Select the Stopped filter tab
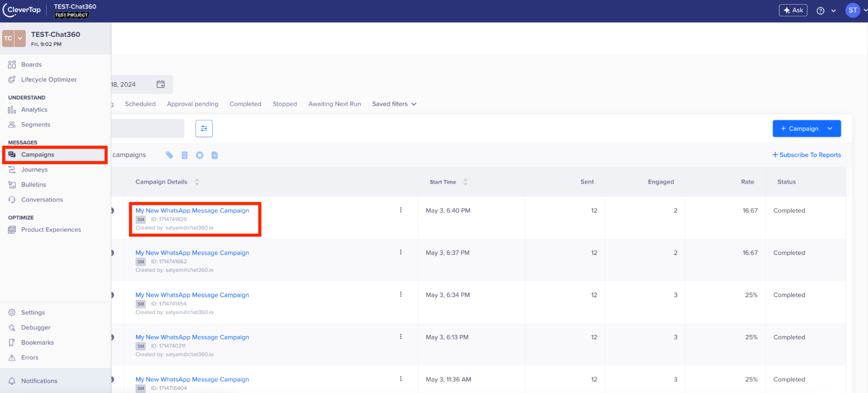Image resolution: width=868 pixels, height=393 pixels. 285,104
